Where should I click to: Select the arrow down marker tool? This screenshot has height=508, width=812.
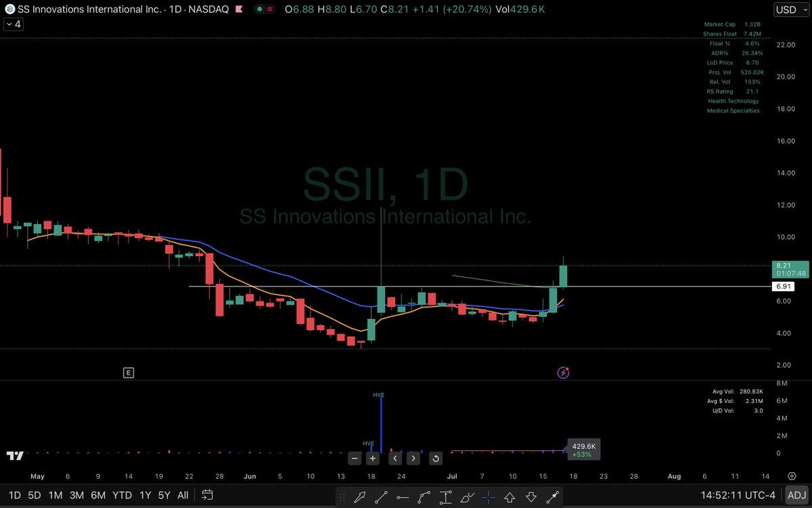coord(531,497)
